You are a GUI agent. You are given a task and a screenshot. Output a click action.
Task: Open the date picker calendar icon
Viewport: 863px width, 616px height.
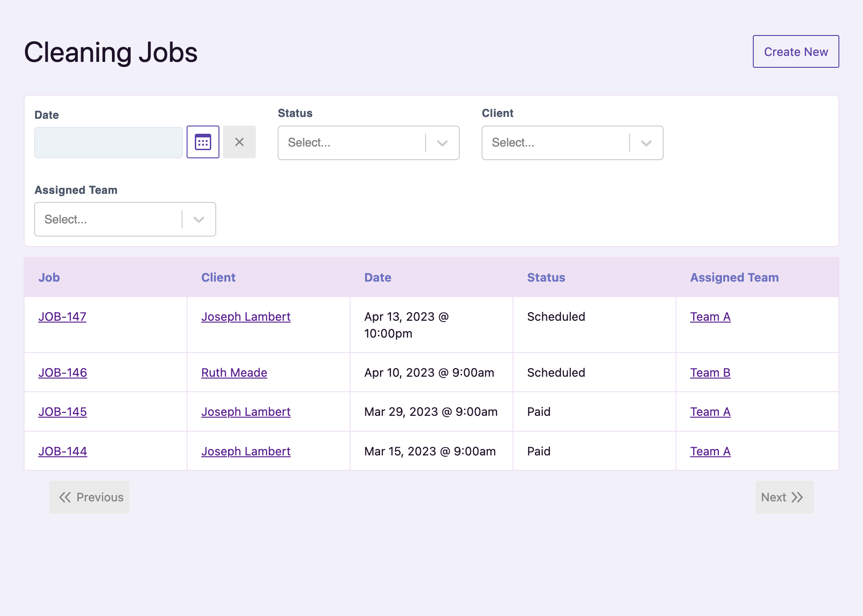point(203,141)
